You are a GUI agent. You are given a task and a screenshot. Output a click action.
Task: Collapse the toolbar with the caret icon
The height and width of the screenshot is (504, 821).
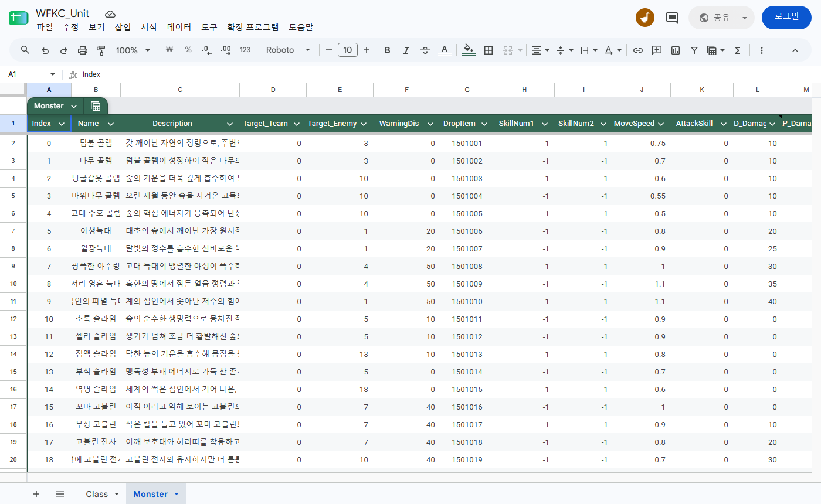pyautogui.click(x=795, y=50)
